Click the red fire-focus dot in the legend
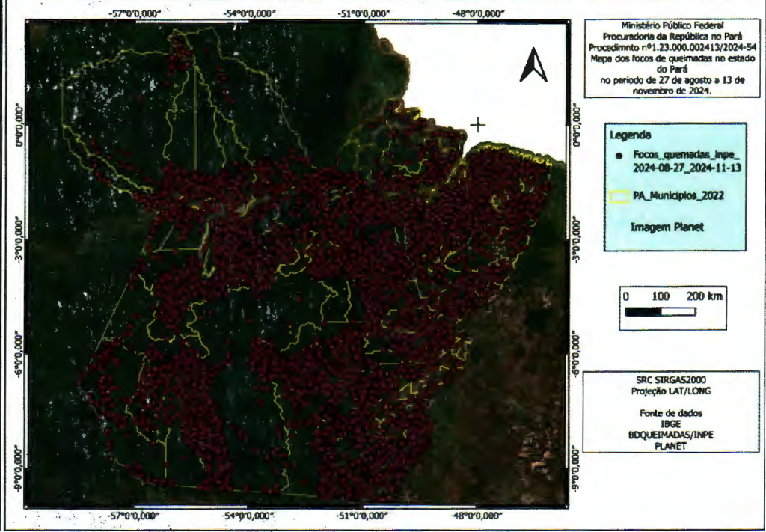 point(618,156)
